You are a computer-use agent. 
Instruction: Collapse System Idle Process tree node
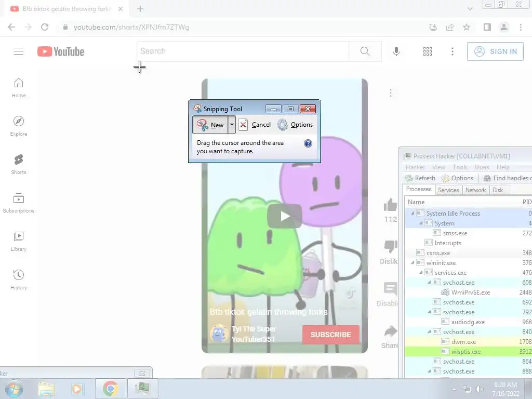413,213
